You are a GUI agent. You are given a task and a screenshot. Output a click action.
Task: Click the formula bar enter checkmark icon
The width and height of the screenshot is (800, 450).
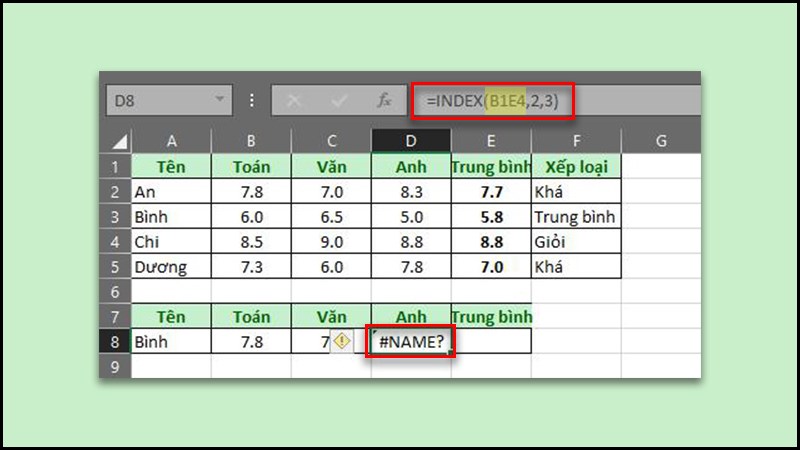click(339, 101)
